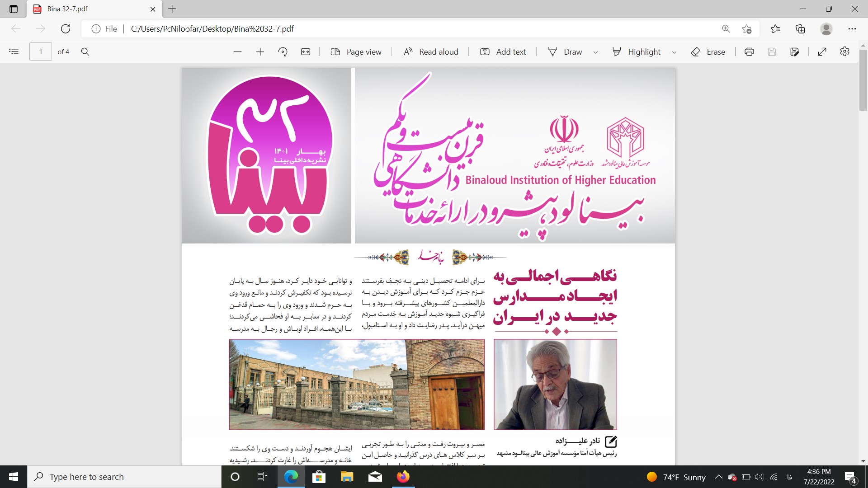Click the Save as icon

point(794,52)
